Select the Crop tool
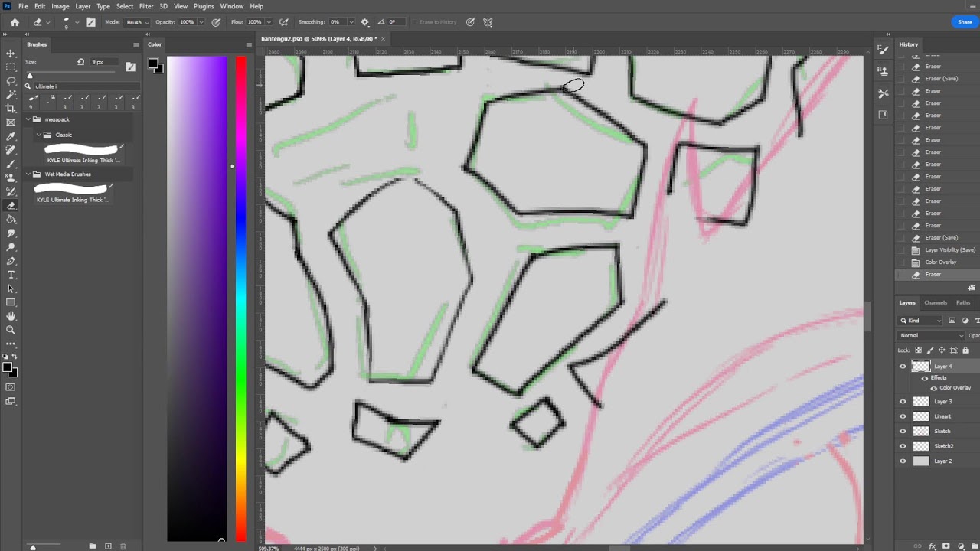Viewport: 980px width, 551px height. point(11,109)
